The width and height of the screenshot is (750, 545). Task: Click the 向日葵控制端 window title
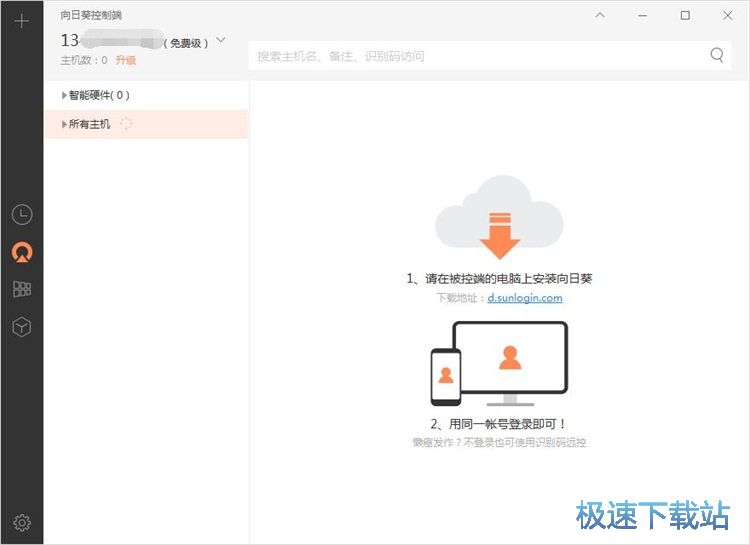tap(91, 15)
